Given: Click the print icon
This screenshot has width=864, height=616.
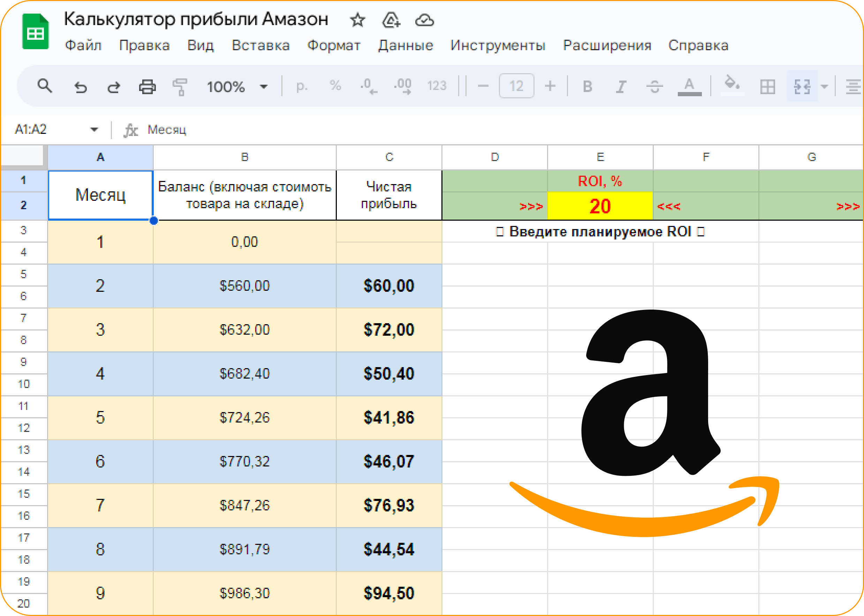Looking at the screenshot, I should click(147, 87).
